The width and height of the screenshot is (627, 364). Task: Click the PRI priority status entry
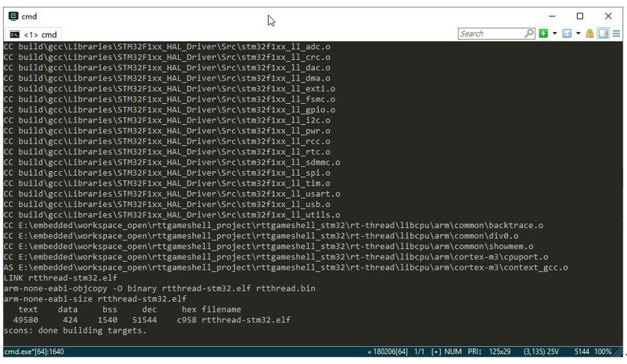(x=474, y=351)
